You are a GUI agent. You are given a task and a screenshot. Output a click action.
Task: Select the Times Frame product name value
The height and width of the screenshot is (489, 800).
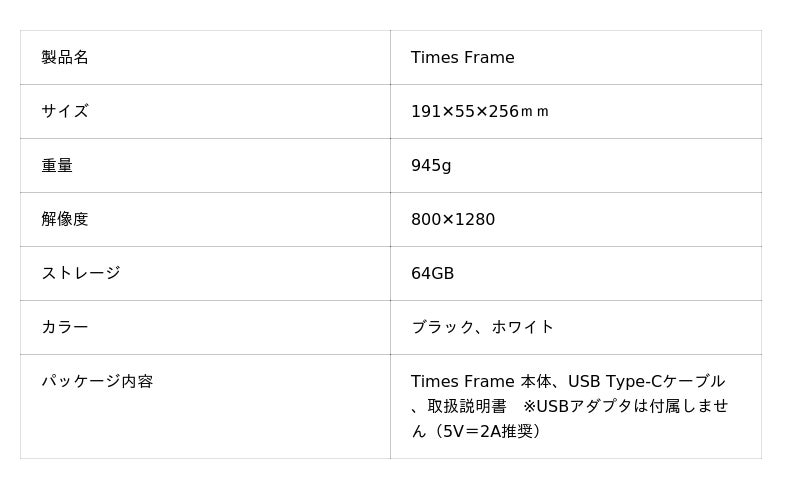pos(462,58)
